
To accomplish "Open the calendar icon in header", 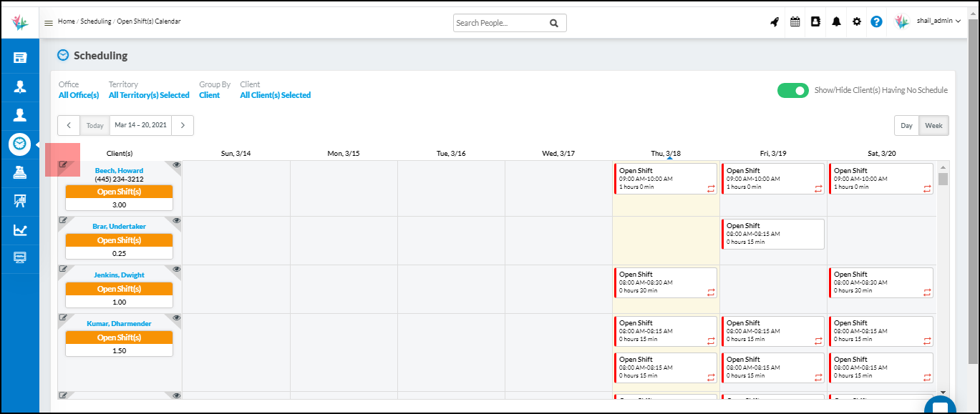I will [795, 22].
